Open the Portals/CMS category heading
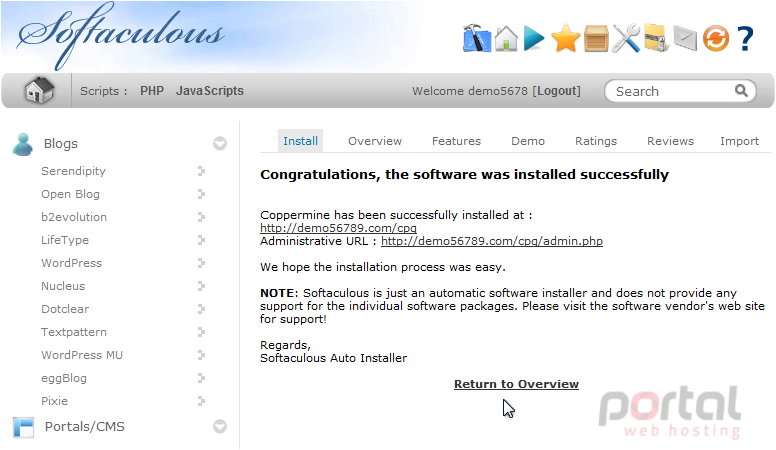This screenshot has width=776, height=450. [x=85, y=426]
